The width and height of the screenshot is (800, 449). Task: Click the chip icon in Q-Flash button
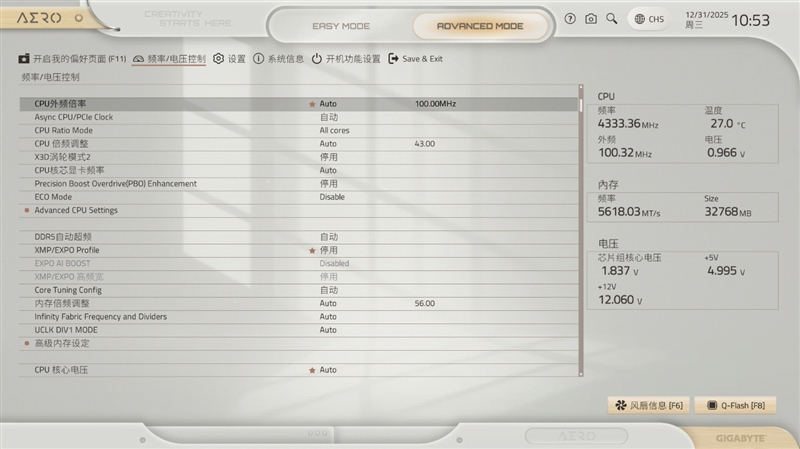(x=712, y=405)
